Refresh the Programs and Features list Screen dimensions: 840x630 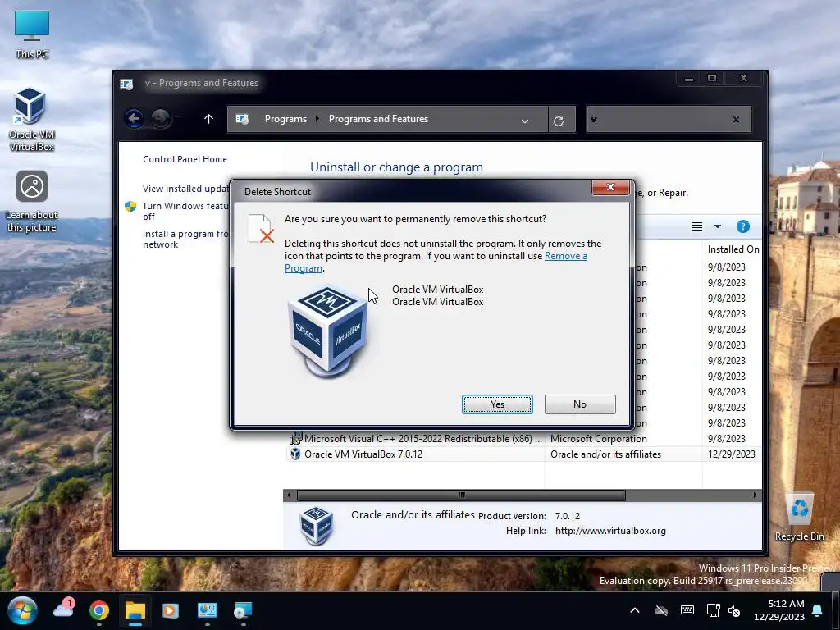[x=559, y=121]
